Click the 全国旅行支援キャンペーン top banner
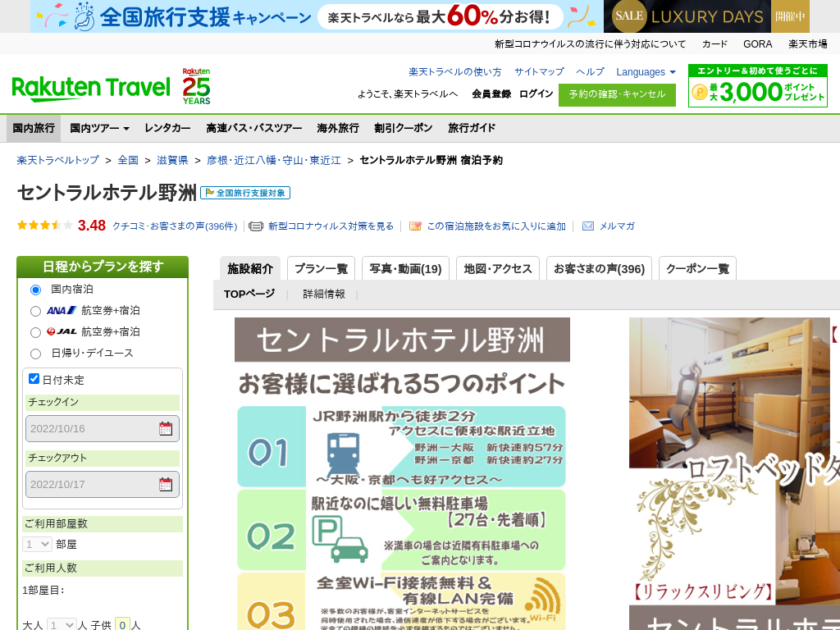The height and width of the screenshot is (630, 840). [x=316, y=16]
